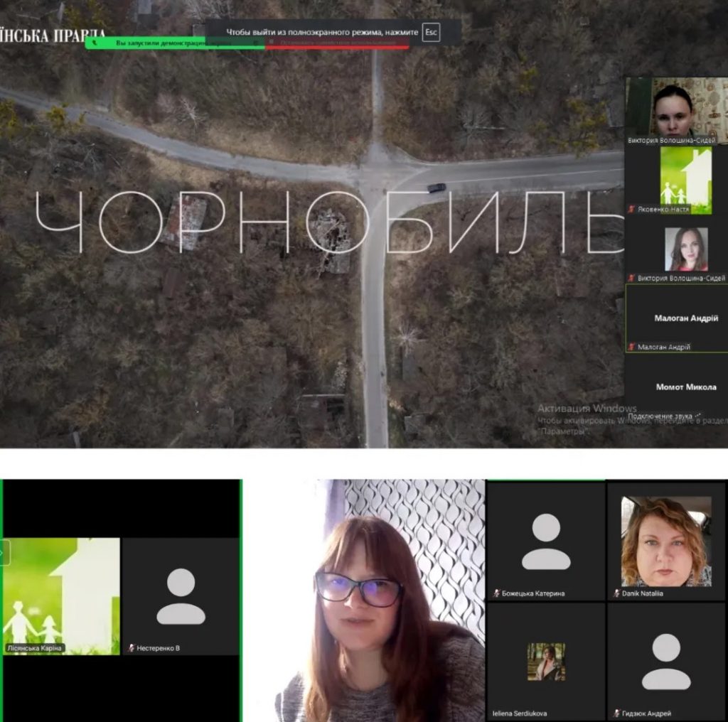Select the Момот Микола participant tile
This screenshot has width=728, height=722.
[675, 387]
